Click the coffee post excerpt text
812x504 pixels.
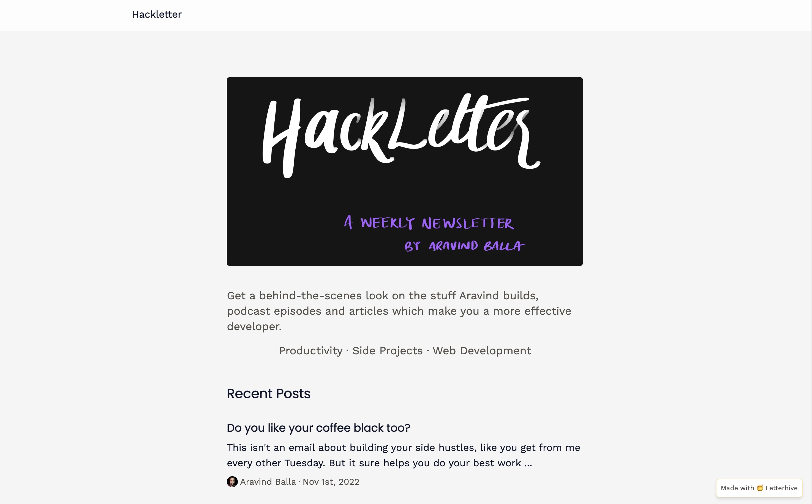[x=403, y=455]
